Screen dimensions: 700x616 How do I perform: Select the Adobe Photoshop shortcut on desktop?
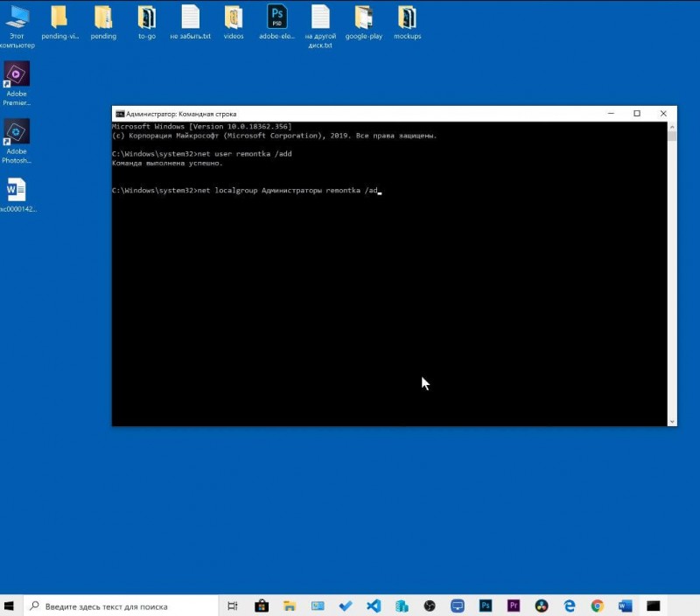coord(17,141)
